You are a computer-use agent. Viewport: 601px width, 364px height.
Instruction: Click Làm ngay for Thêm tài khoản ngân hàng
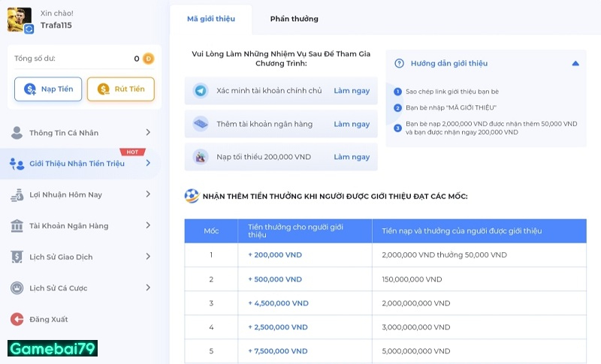pos(352,124)
